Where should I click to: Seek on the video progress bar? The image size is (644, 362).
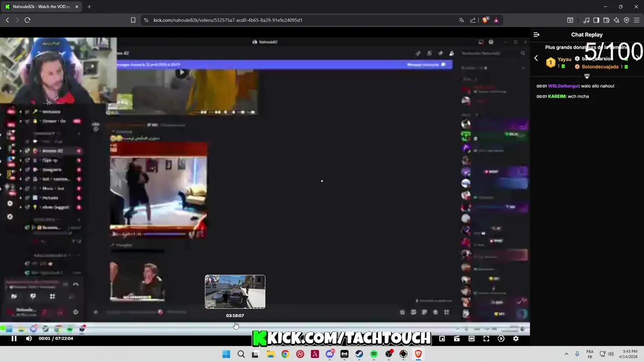[265, 329]
